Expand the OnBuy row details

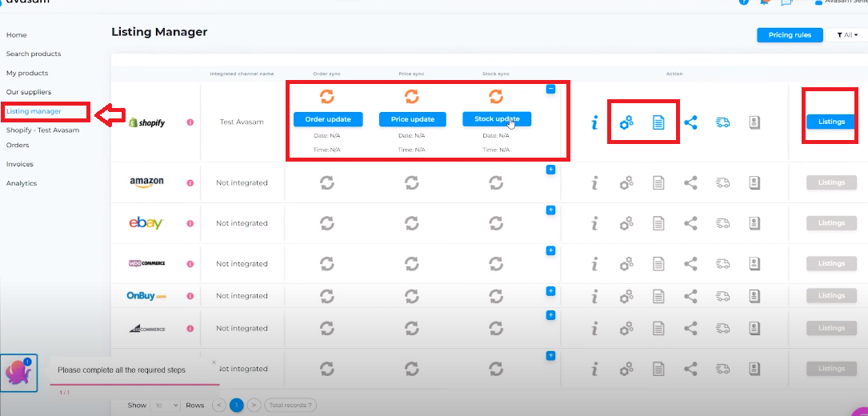pyautogui.click(x=550, y=291)
